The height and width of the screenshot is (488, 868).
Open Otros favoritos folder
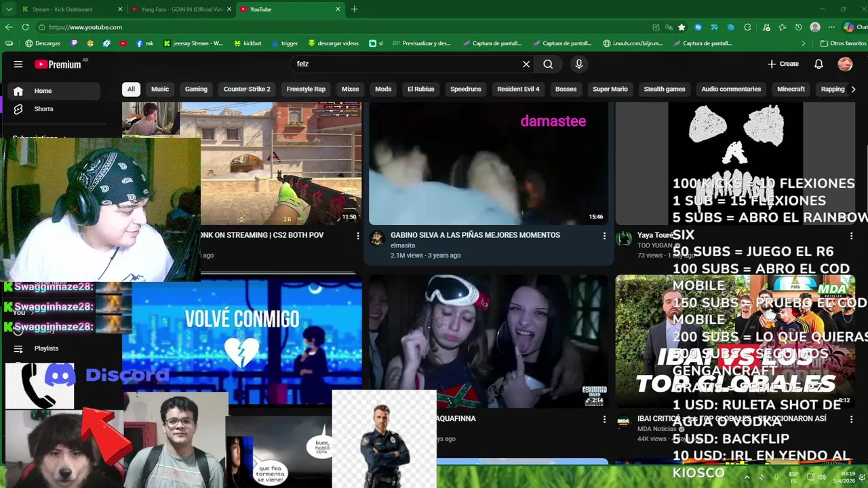tap(843, 43)
